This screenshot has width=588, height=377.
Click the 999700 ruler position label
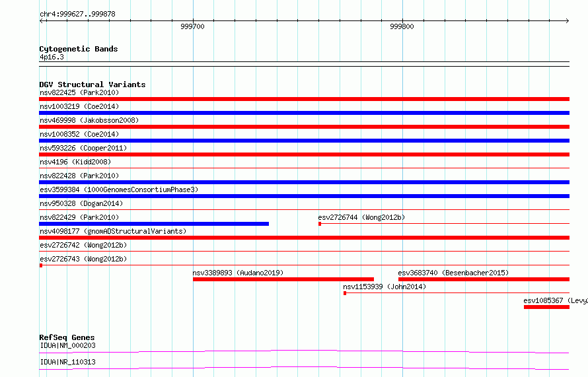coord(192,26)
